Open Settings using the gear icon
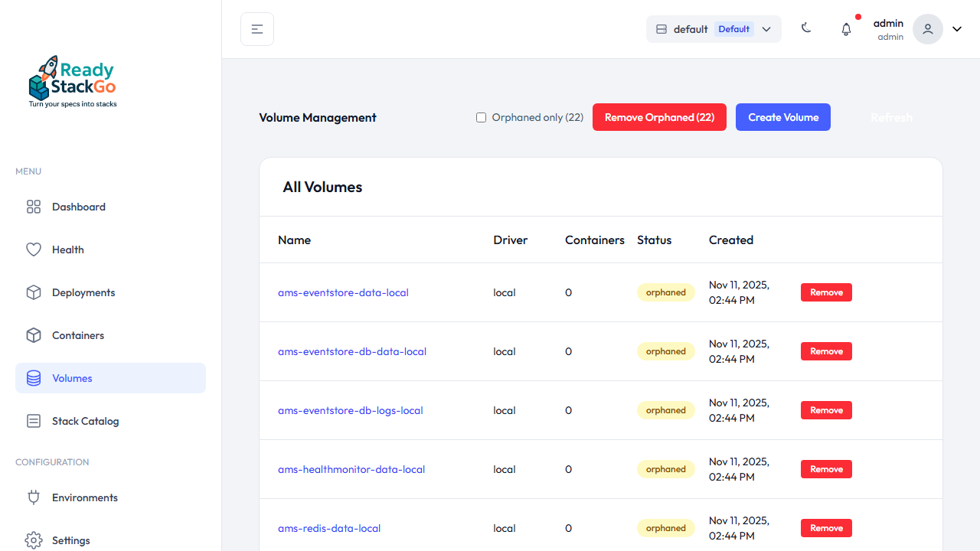This screenshot has height=551, width=980. [x=34, y=540]
